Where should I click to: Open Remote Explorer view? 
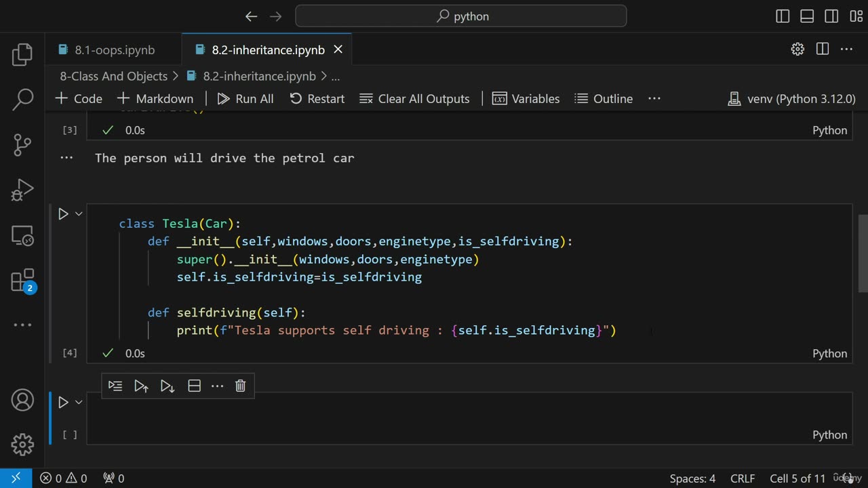(x=22, y=235)
